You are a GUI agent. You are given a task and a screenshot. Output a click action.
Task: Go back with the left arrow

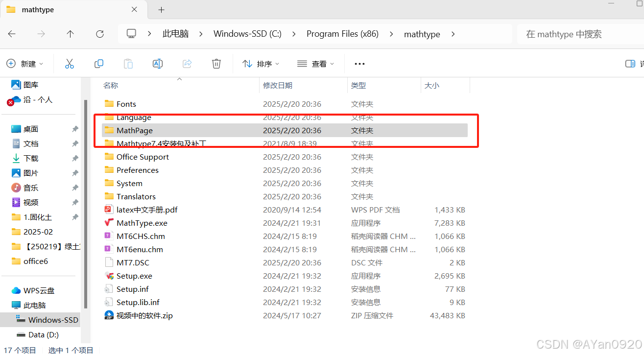click(x=12, y=34)
